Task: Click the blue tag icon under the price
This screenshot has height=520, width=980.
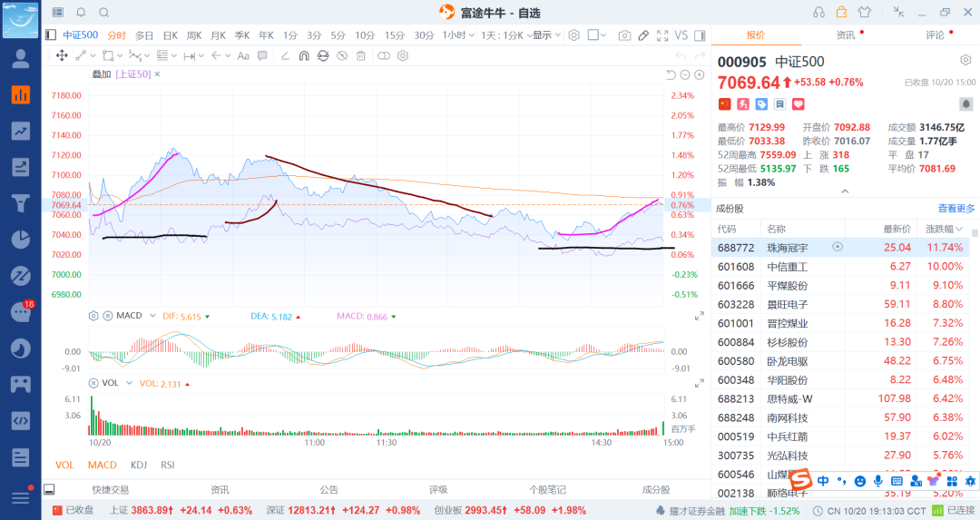Action: [x=761, y=103]
